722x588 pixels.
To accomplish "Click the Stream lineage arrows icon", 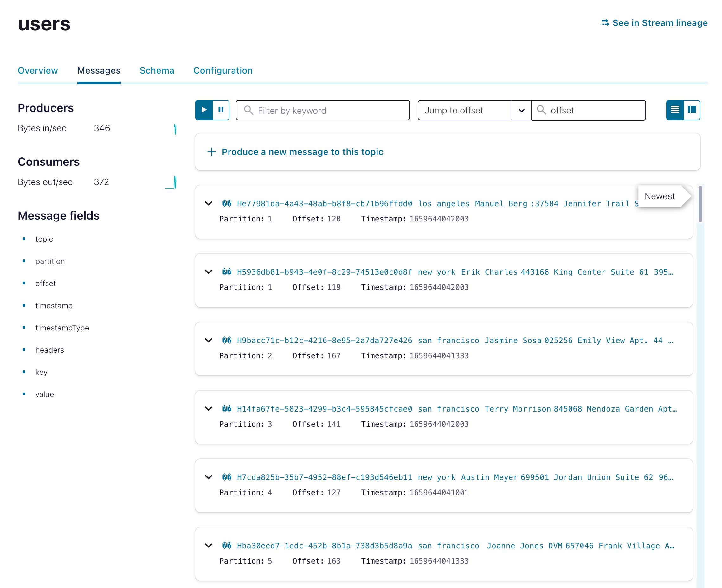I will pyautogui.click(x=604, y=23).
